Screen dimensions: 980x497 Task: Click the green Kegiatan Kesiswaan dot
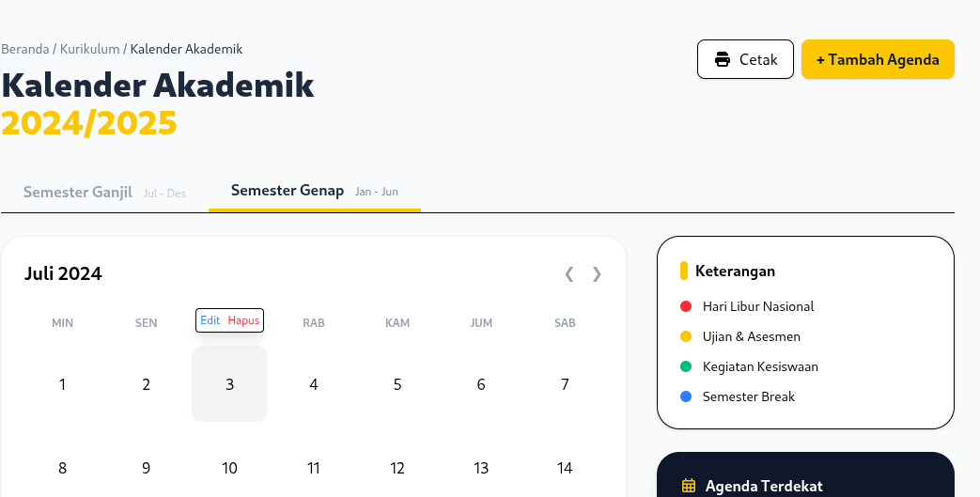pos(686,366)
